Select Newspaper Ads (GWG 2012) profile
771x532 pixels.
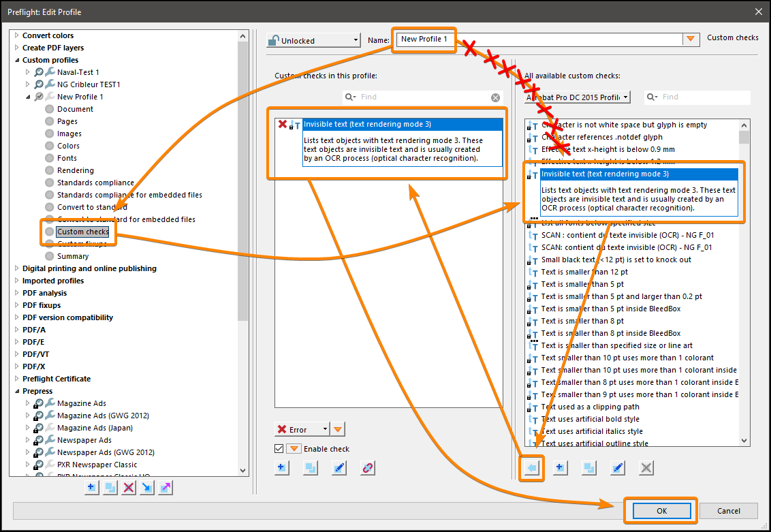104,452
